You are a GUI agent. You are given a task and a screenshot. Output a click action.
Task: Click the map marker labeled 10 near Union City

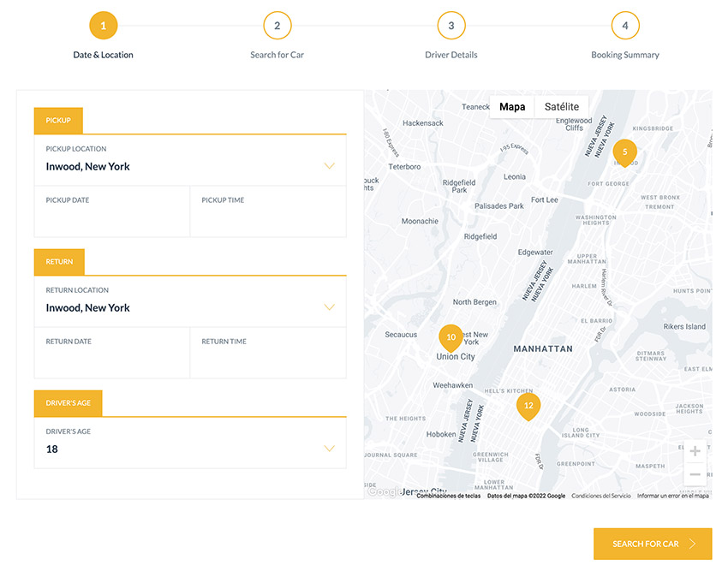coord(451,337)
